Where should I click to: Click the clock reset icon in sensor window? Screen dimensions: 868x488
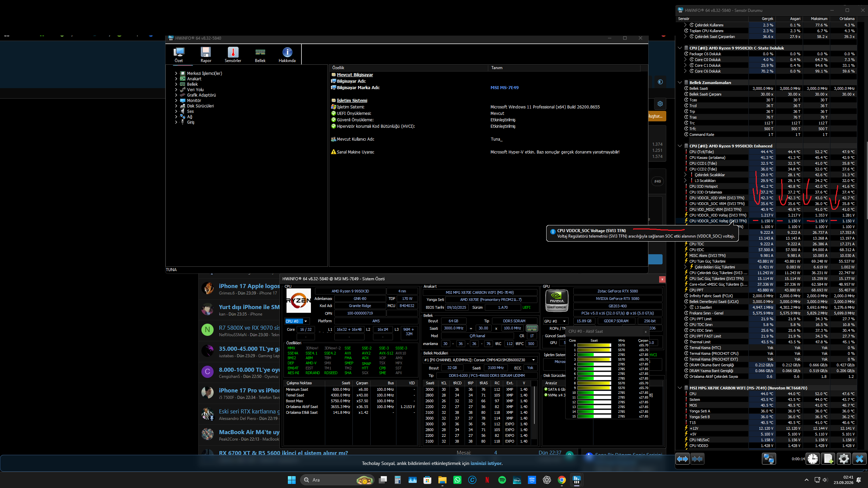pos(813,459)
